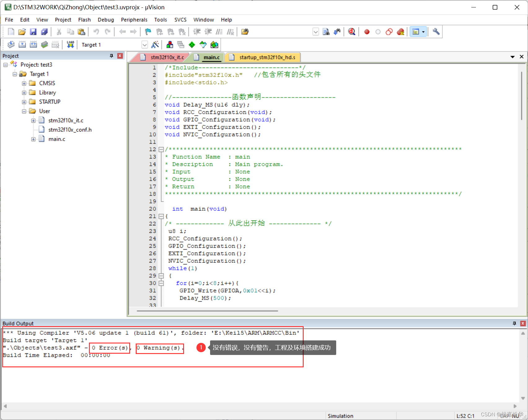
Task: Open the find text combo box dropdown
Action: pos(315,32)
